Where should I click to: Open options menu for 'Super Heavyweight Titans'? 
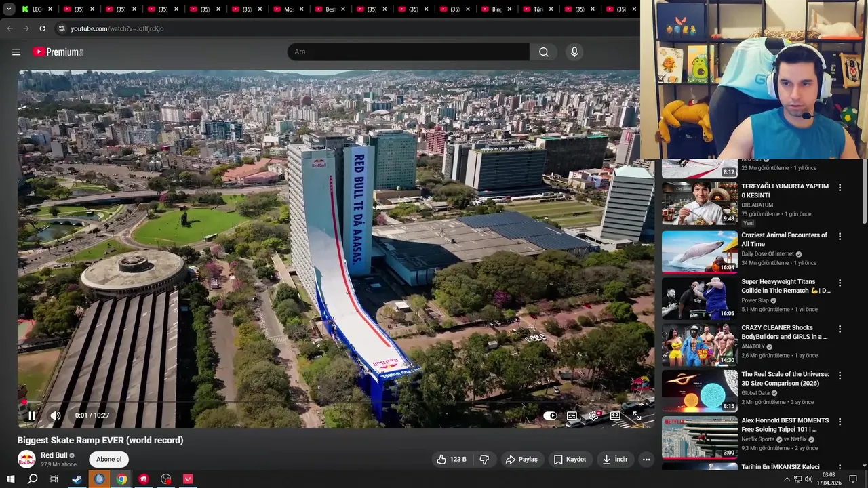pos(840,283)
